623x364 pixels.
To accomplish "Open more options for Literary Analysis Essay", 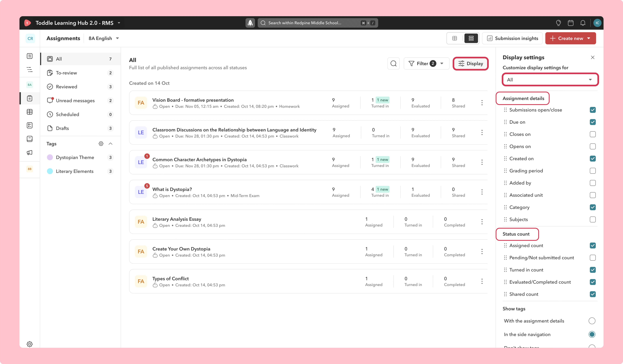I will [482, 222].
